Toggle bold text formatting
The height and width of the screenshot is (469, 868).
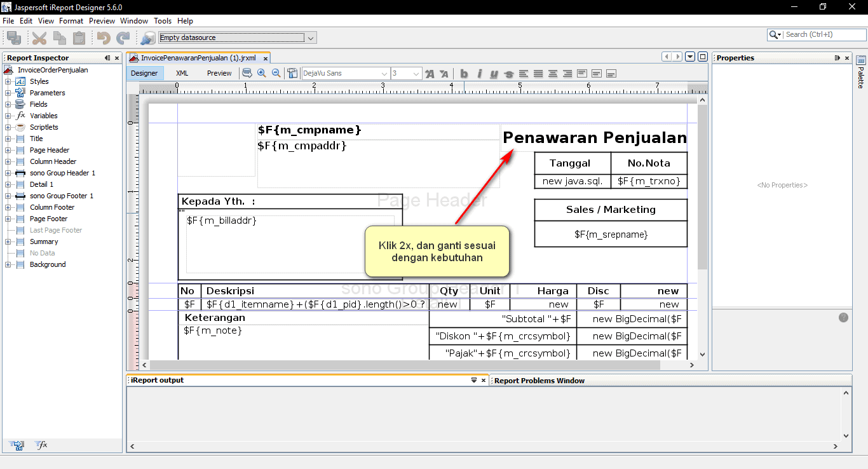[x=464, y=74]
